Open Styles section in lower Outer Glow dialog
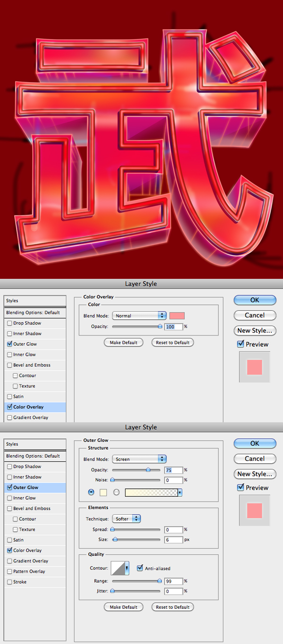The width and height of the screenshot is (283, 644). [x=35, y=444]
